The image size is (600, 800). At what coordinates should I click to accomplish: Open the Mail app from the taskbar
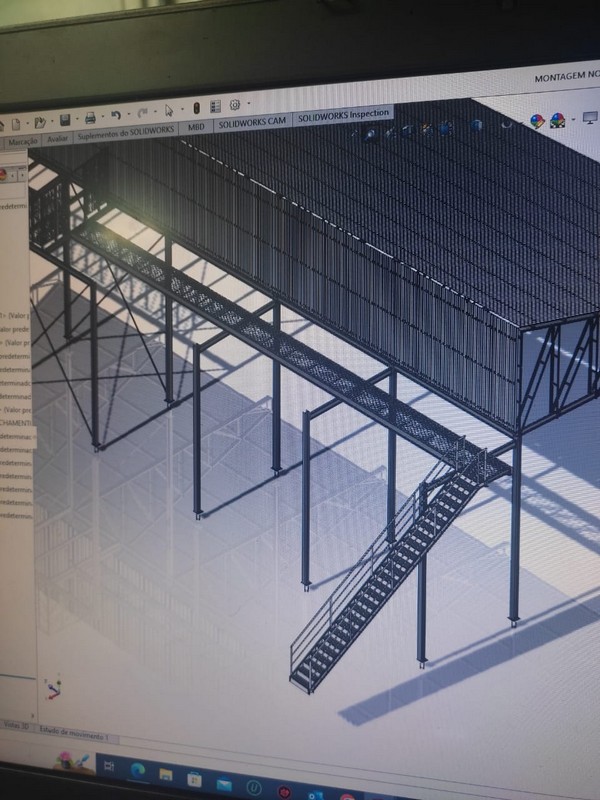pos(224,784)
